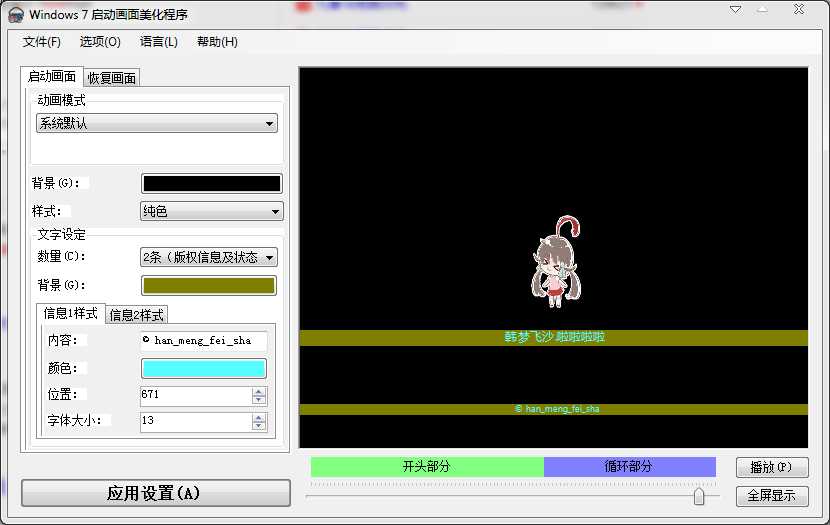Click the 全屏显示 button
The height and width of the screenshot is (525, 830).
772,496
